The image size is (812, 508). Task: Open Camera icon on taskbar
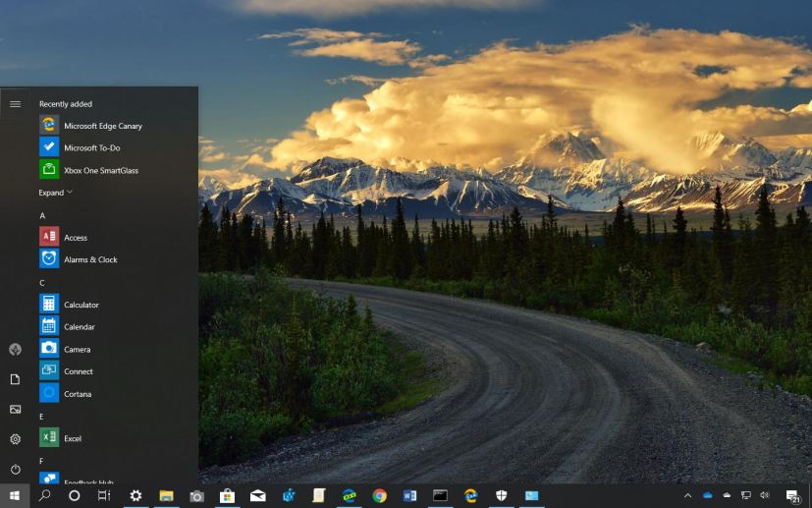click(196, 496)
